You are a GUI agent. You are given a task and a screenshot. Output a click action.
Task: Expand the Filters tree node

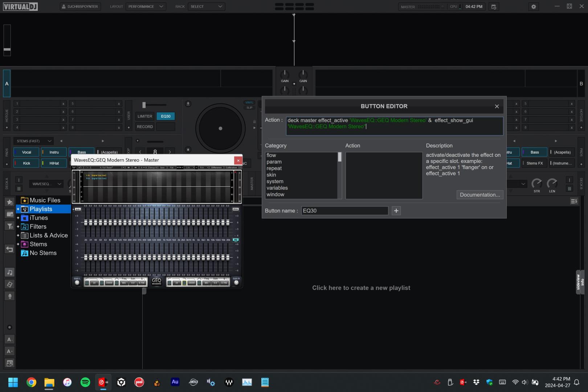pyautogui.click(x=18, y=226)
